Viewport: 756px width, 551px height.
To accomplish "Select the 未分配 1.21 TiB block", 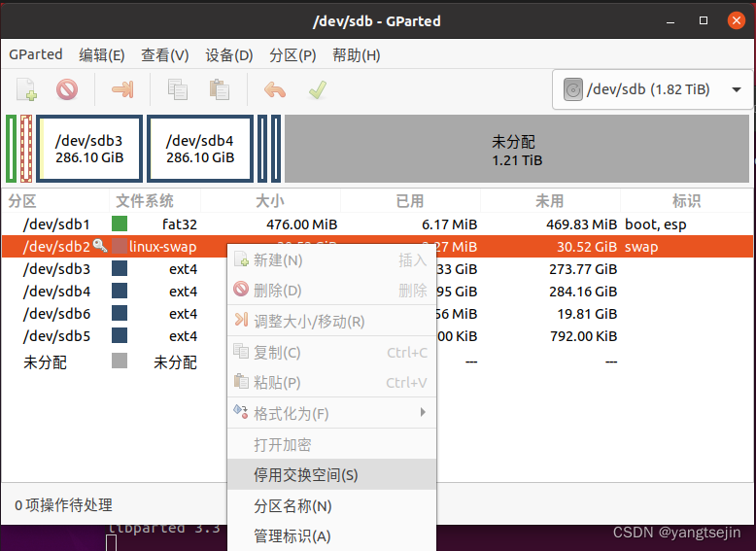I will pos(517,149).
